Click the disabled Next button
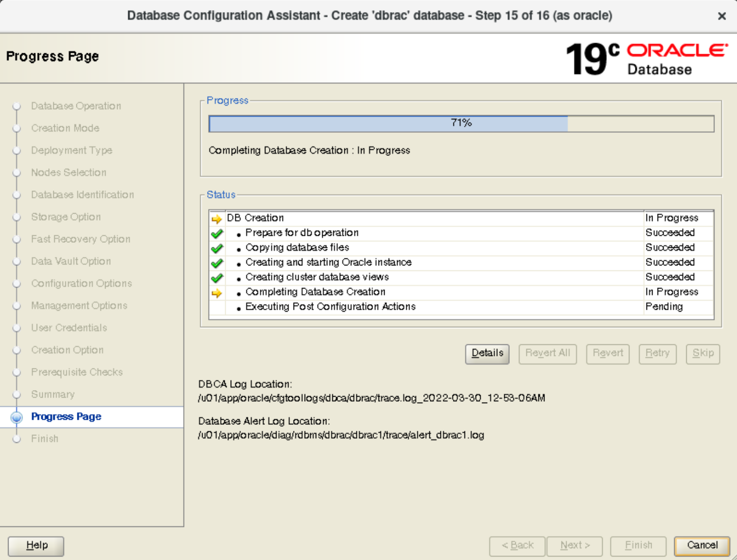The width and height of the screenshot is (737, 560). (575, 545)
